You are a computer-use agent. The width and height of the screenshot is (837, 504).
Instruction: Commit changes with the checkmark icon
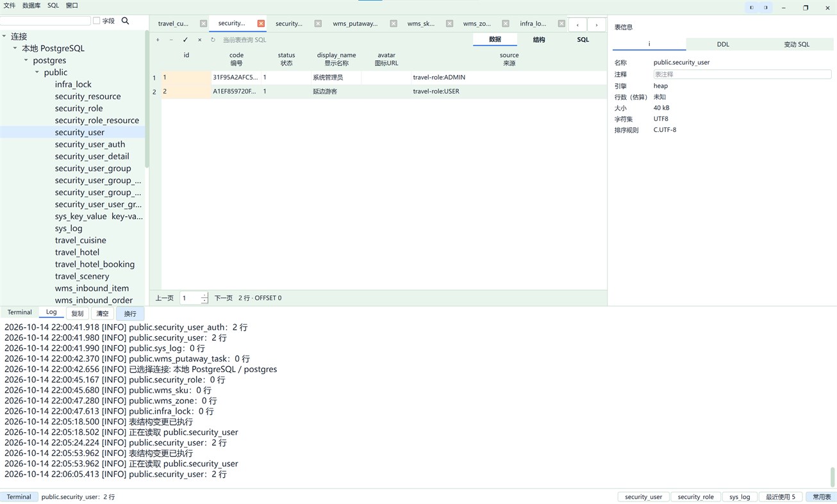coord(185,40)
